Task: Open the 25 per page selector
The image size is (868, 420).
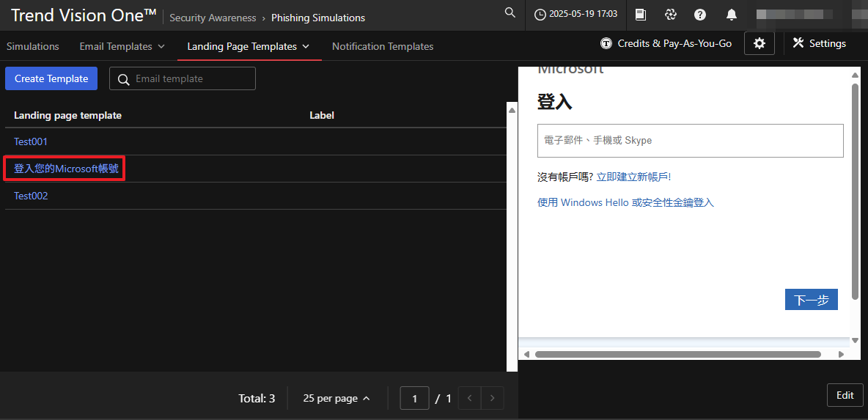Action: pos(336,398)
